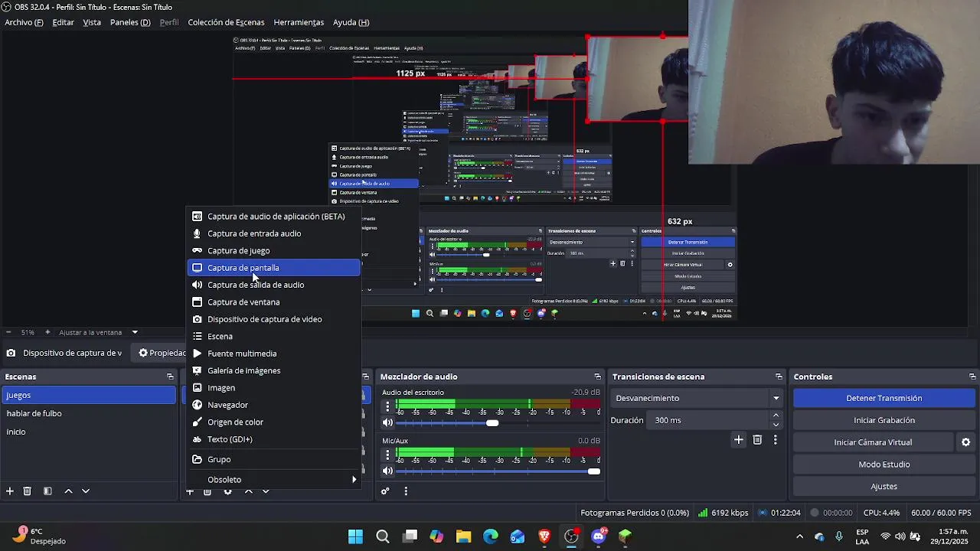The image size is (980, 551).
Task: Zoom in the preview with plus icon
Action: point(47,332)
